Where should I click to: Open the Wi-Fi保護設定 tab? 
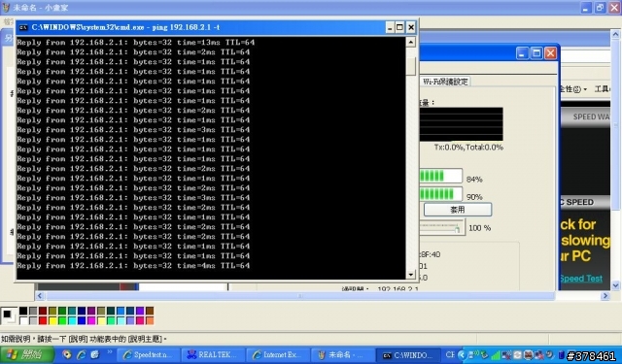click(x=445, y=82)
